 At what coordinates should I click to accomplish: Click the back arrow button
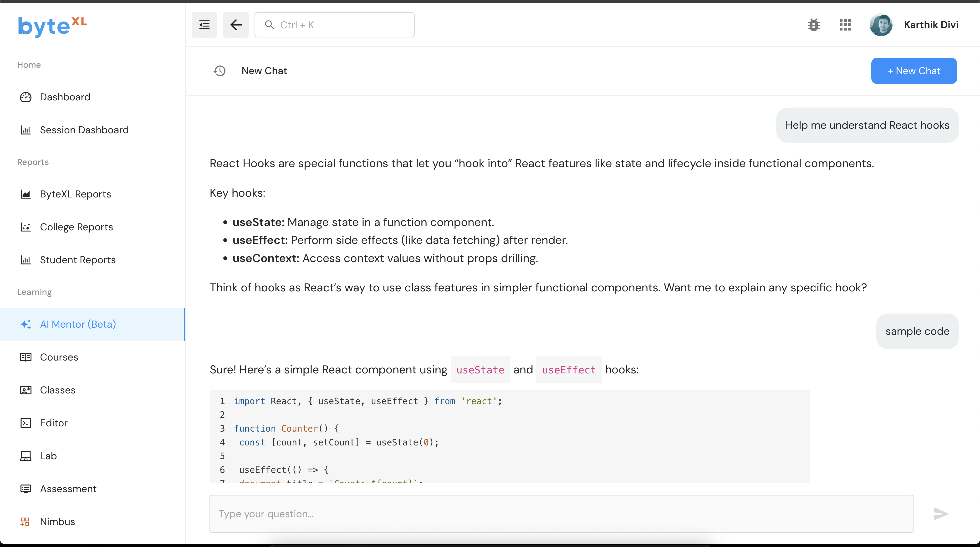(x=236, y=25)
